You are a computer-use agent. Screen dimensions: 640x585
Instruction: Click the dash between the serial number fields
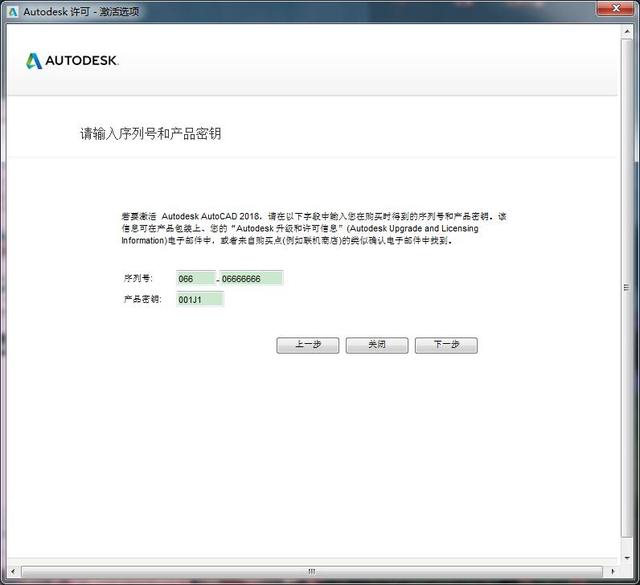click(217, 279)
